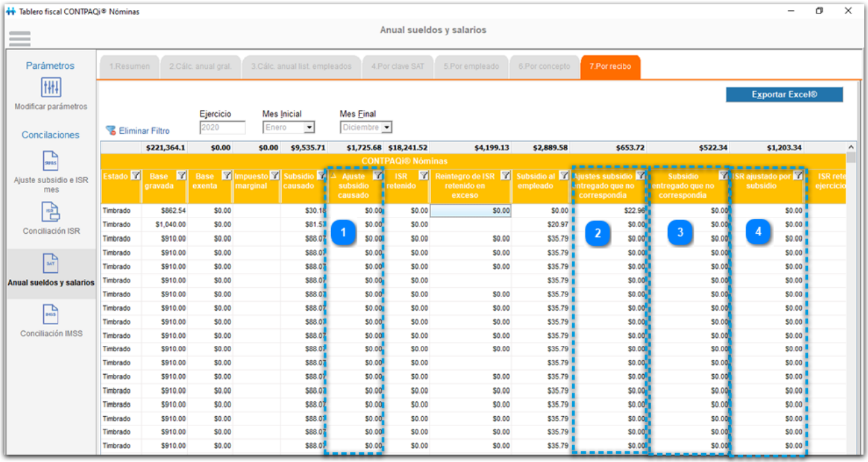Click the Exportar Excel button
Screen dimensions: 868x462
coord(784,95)
